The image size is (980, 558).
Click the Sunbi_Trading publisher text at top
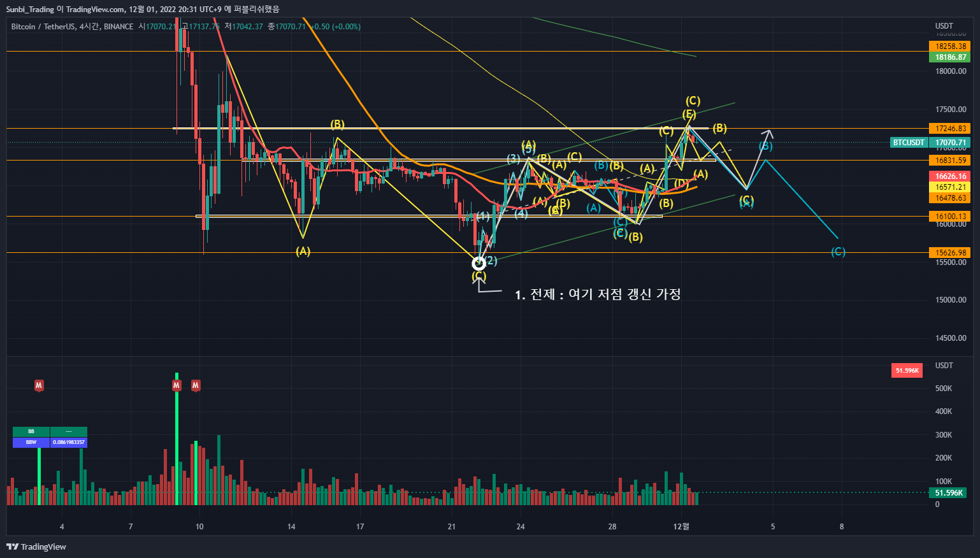[30, 9]
